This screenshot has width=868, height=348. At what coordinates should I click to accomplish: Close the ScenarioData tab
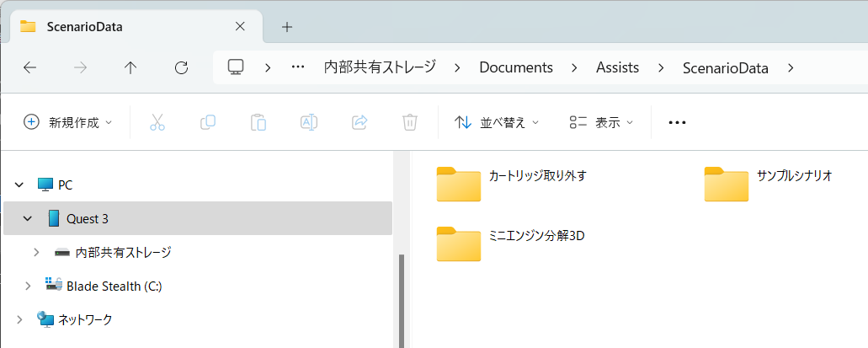240,26
